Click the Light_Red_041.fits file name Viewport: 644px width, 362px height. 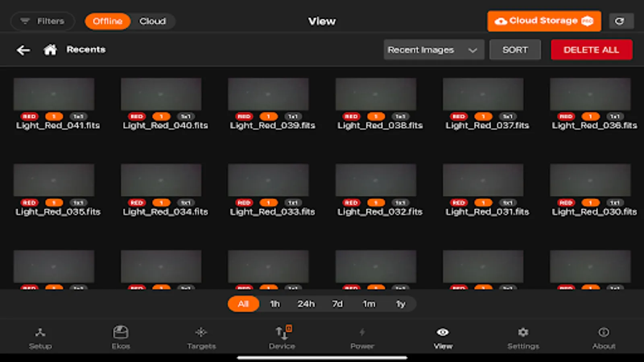pos(58,125)
